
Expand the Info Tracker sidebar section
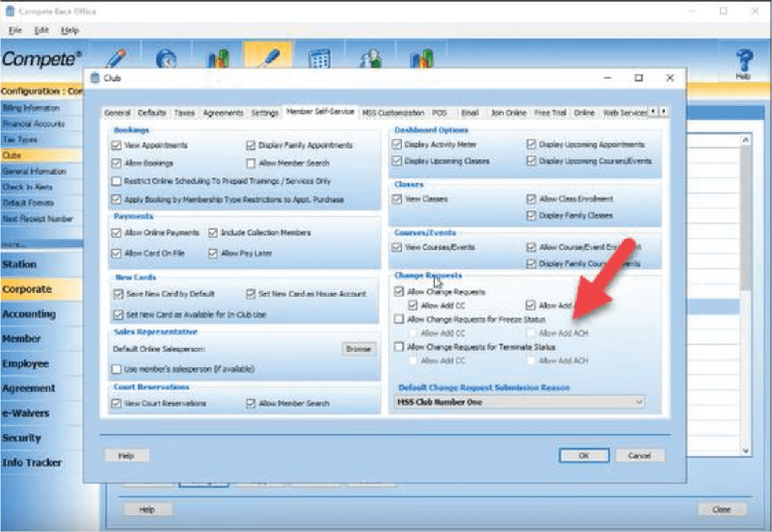[x=41, y=463]
